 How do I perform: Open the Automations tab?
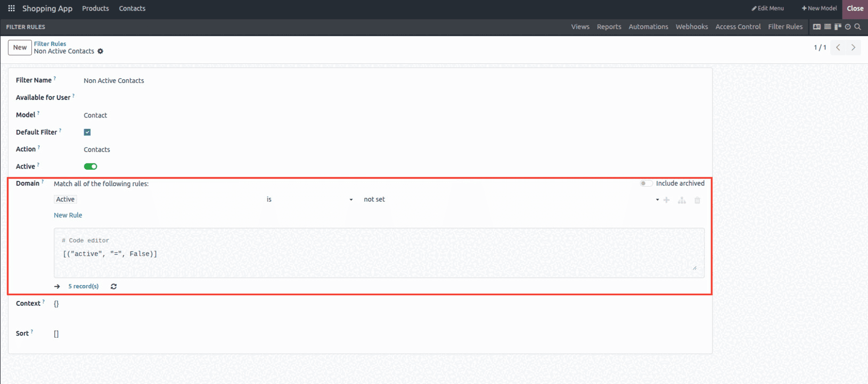648,27
